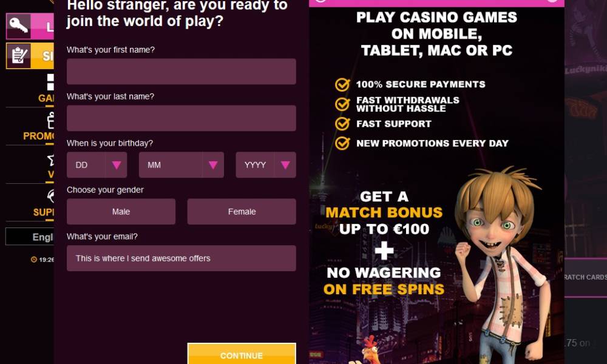Click the yellow Continue button

tap(242, 354)
